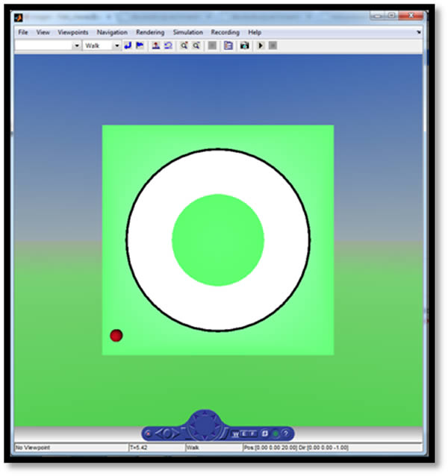Click the zoom in magnifier icon
448x476 pixels.
184,46
